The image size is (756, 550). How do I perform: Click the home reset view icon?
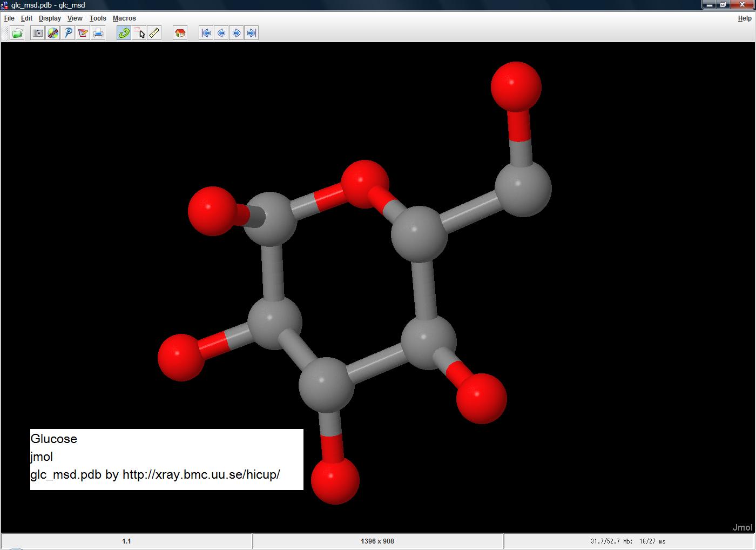click(180, 33)
